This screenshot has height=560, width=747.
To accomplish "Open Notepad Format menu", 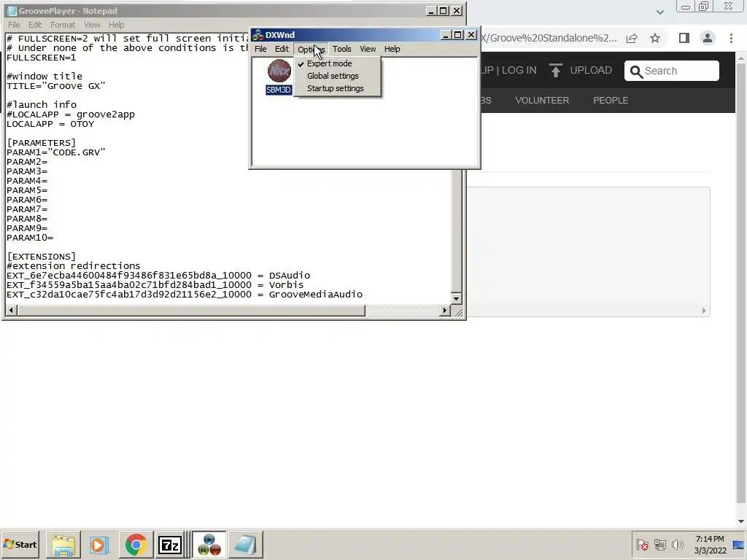I will 63,25.
